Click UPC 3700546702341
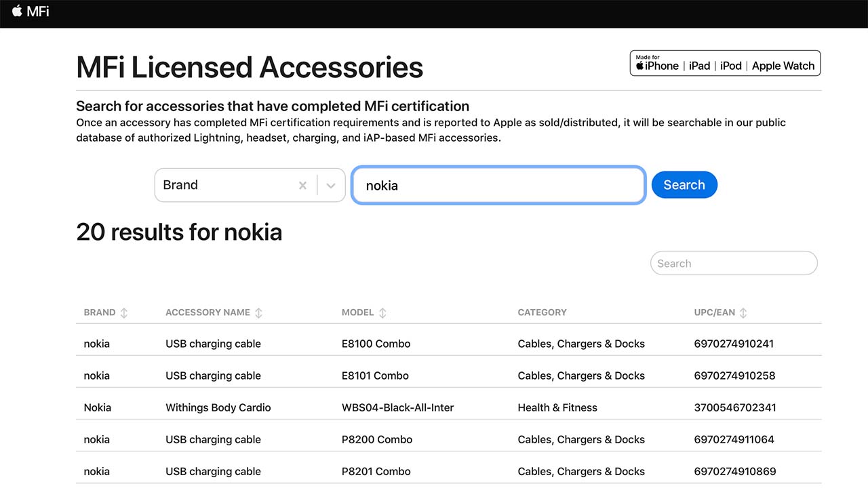This screenshot has height=488, width=868. [x=735, y=407]
